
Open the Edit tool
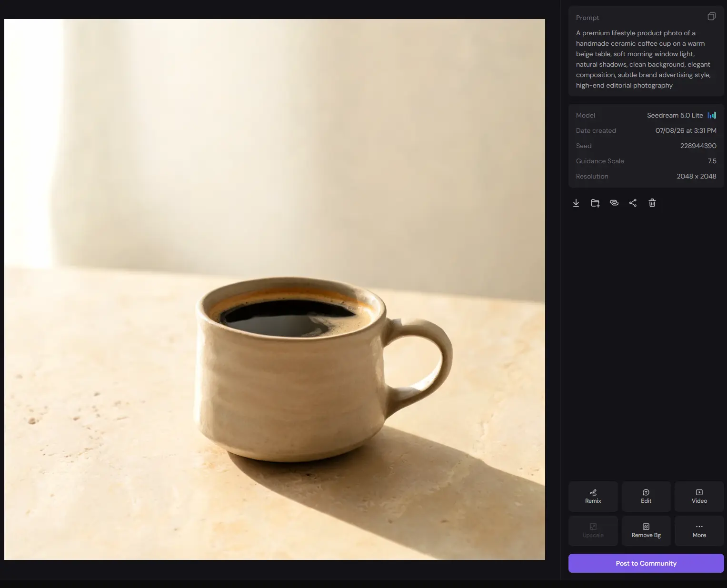[x=646, y=497]
